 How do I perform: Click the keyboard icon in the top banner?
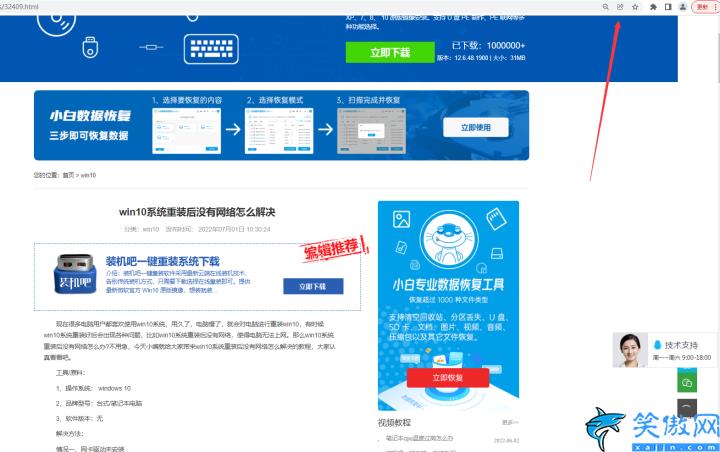211,49
